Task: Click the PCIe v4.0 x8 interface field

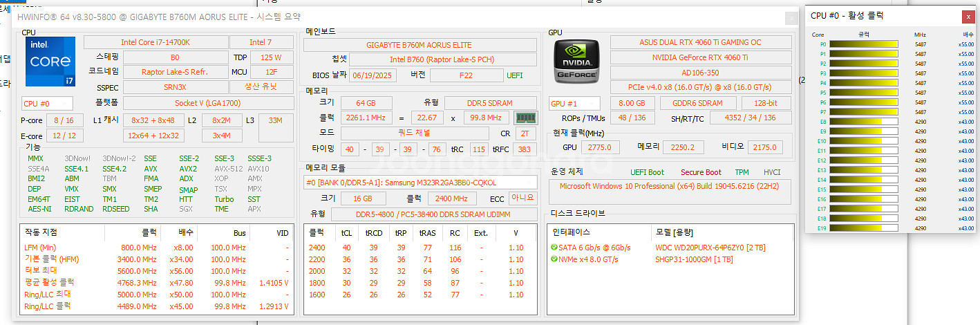Action: [x=701, y=87]
